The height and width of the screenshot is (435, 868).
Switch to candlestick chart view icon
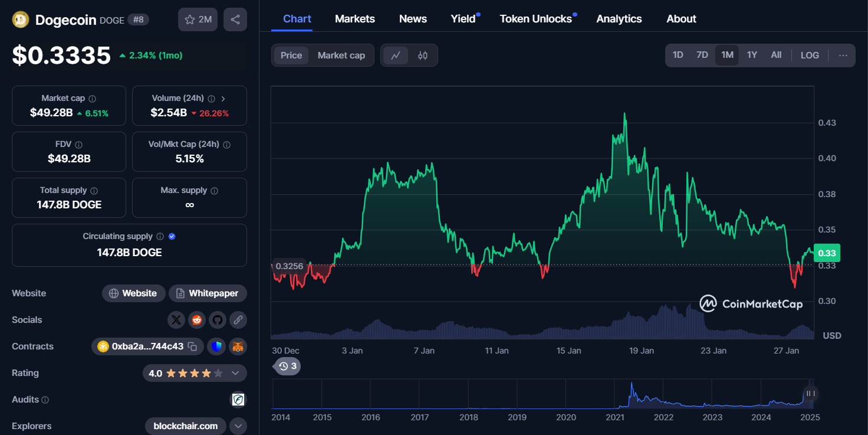pyautogui.click(x=423, y=55)
